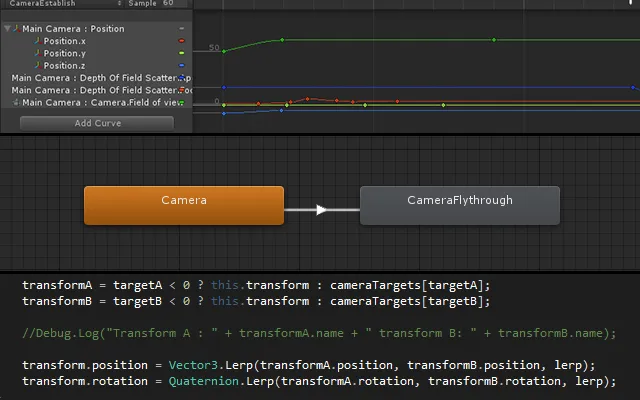Click cameraTargets[targetB] in the code
Viewport: 640px width, 400px height.
coord(407,301)
